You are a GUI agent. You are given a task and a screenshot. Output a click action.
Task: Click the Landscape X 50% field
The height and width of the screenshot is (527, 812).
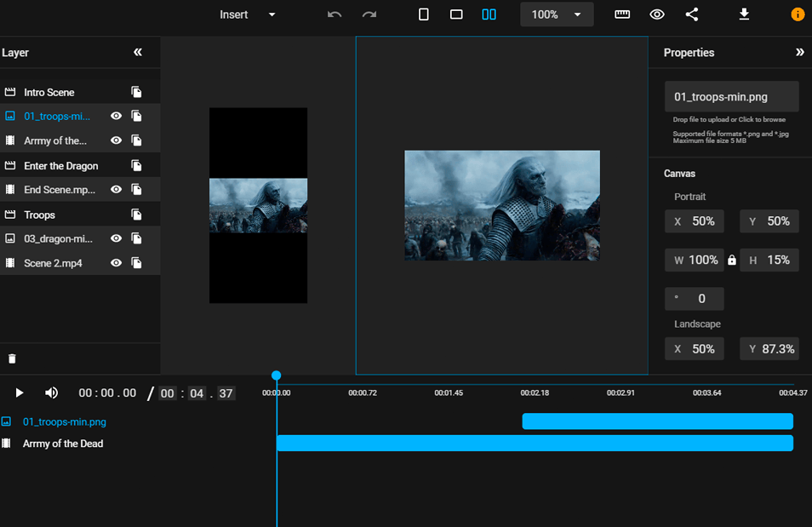point(695,349)
